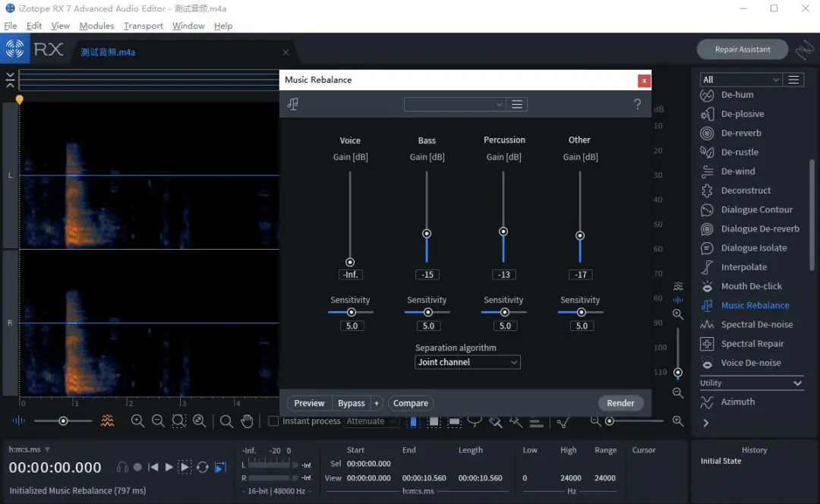Click the zoom in magnifier tool
Viewport: 820px width, 504px height.
(x=137, y=421)
